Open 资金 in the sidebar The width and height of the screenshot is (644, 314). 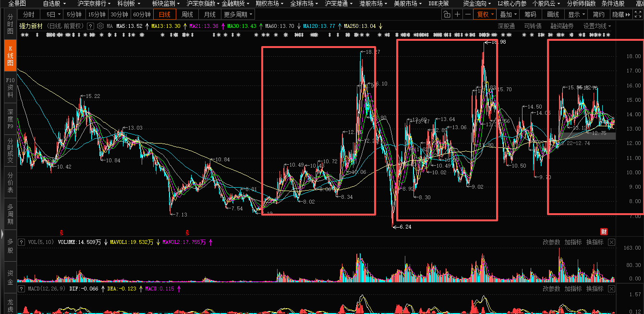click(10, 277)
